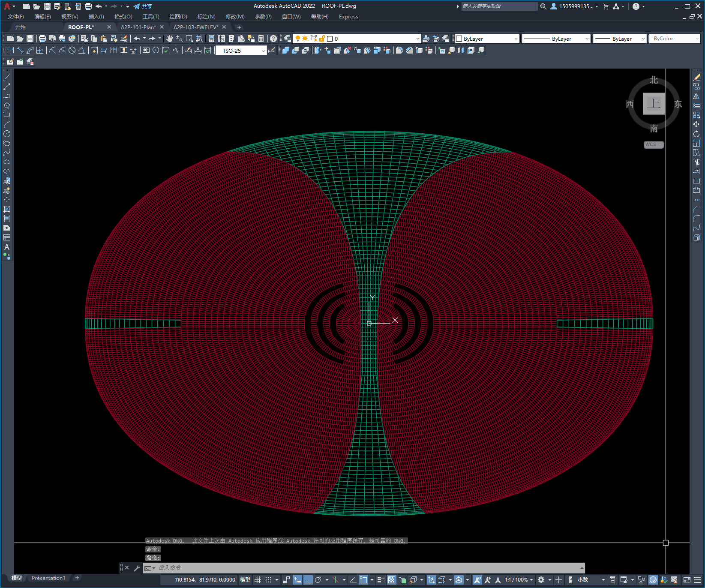Select the Linear dimension tool
Screen dimensions: 705x588
point(10,50)
